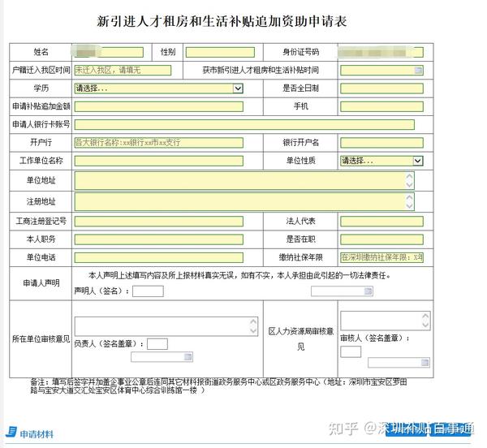This screenshot has height=448, width=487.
Task: Click the 申请人声明 label cell
Action: [41, 283]
